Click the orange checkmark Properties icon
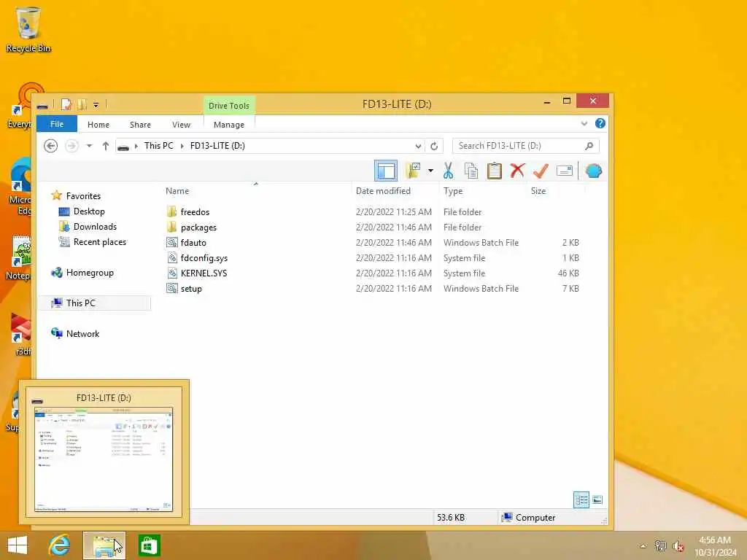The width and height of the screenshot is (747, 560). tap(541, 171)
